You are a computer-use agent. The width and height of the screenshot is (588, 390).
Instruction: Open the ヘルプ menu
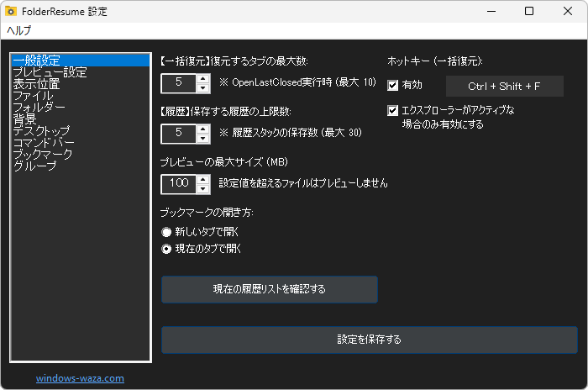(18, 30)
